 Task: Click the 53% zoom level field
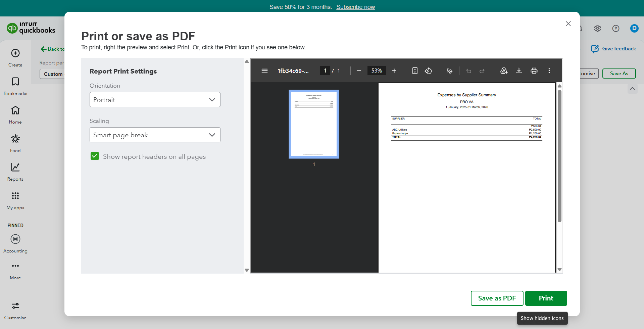point(377,71)
